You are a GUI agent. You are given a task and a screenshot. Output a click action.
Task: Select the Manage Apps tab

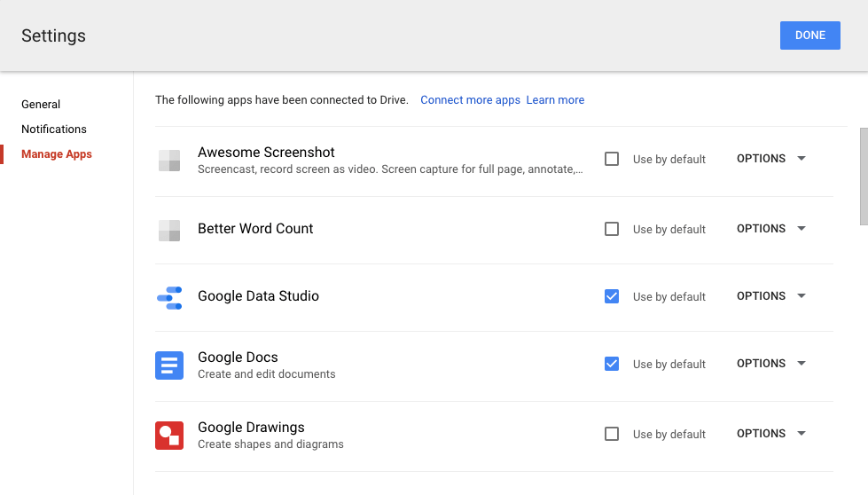[57, 154]
